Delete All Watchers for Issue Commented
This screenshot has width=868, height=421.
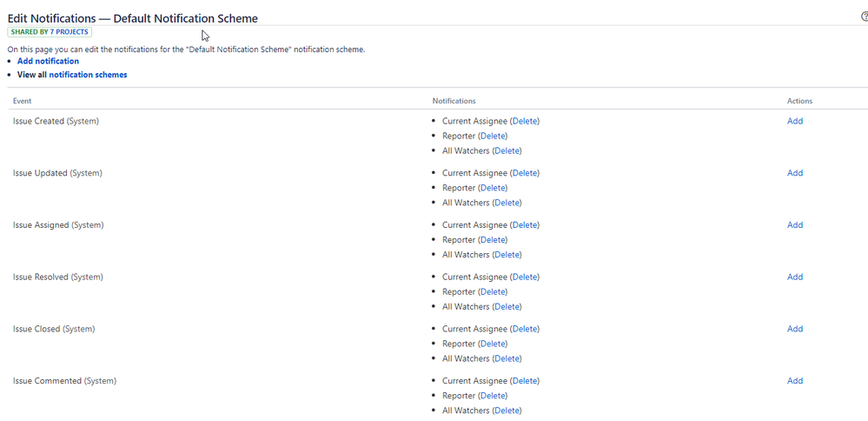507,411
